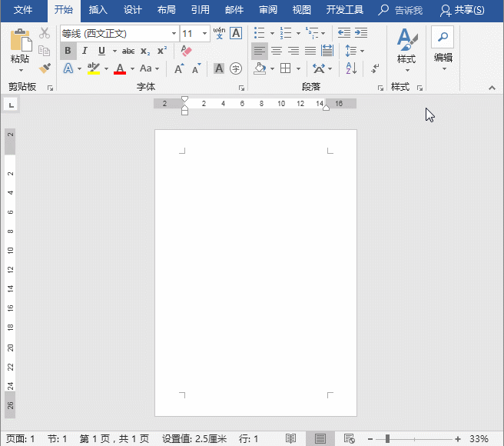Image resolution: width=504 pixels, height=446 pixels.
Task: Click the Format Painter brush icon
Action: pos(45,68)
